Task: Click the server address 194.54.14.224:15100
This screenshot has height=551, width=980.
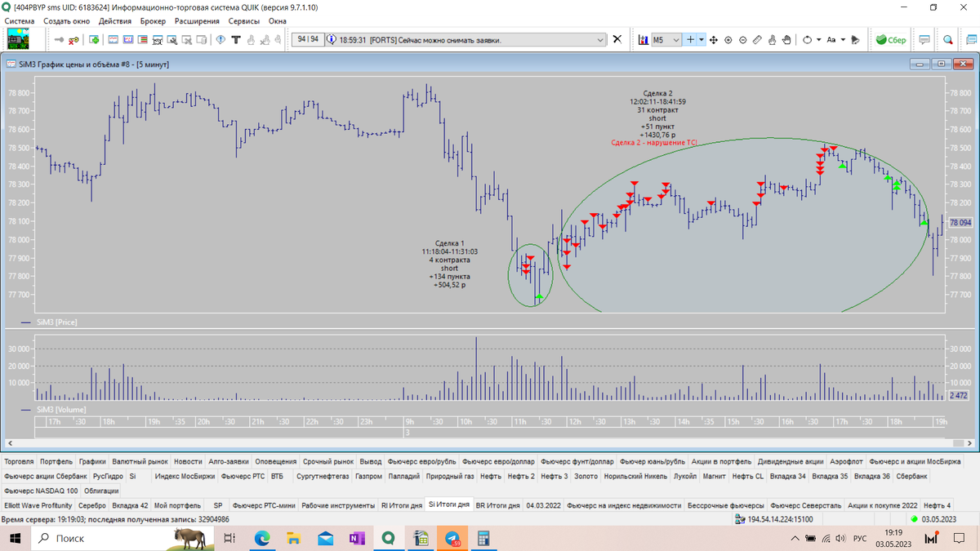Action: coord(780,519)
